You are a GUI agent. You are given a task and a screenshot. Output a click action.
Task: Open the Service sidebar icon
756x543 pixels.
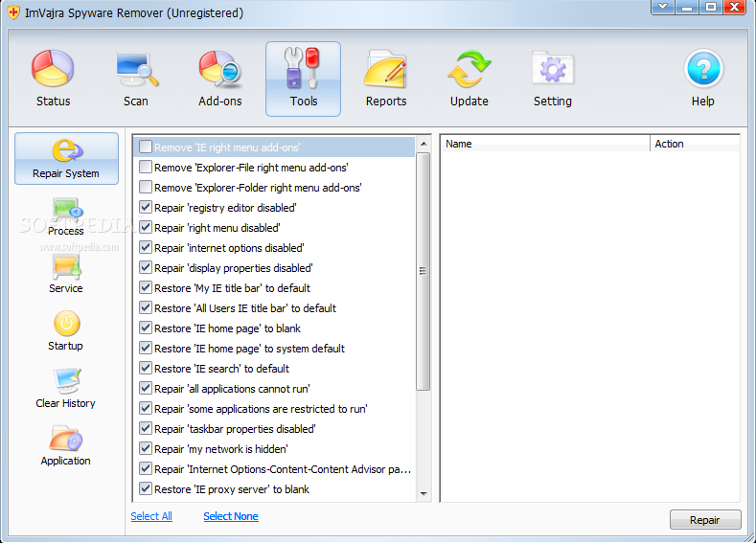click(x=66, y=267)
